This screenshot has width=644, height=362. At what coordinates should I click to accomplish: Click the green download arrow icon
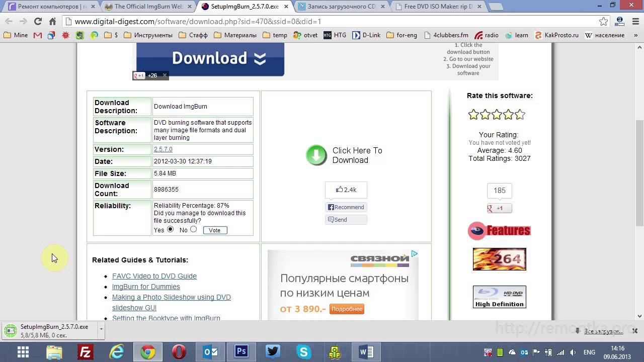pyautogui.click(x=316, y=155)
